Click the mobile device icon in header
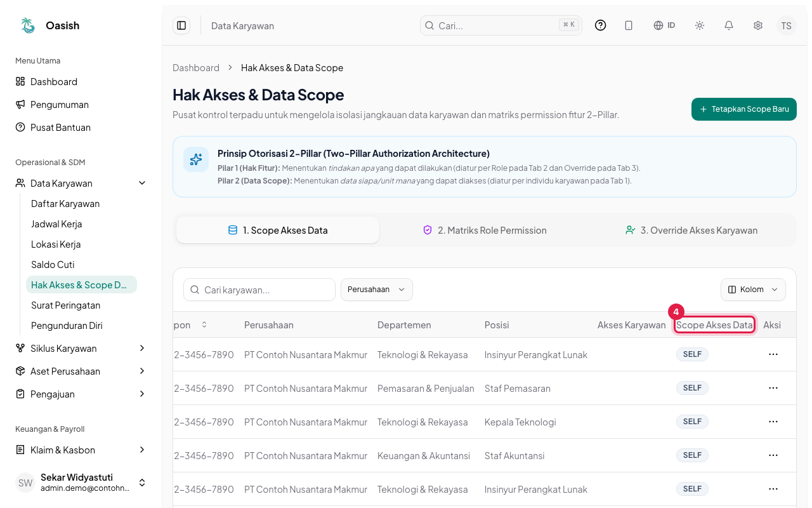Viewport: 812px width, 508px height. tap(629, 25)
